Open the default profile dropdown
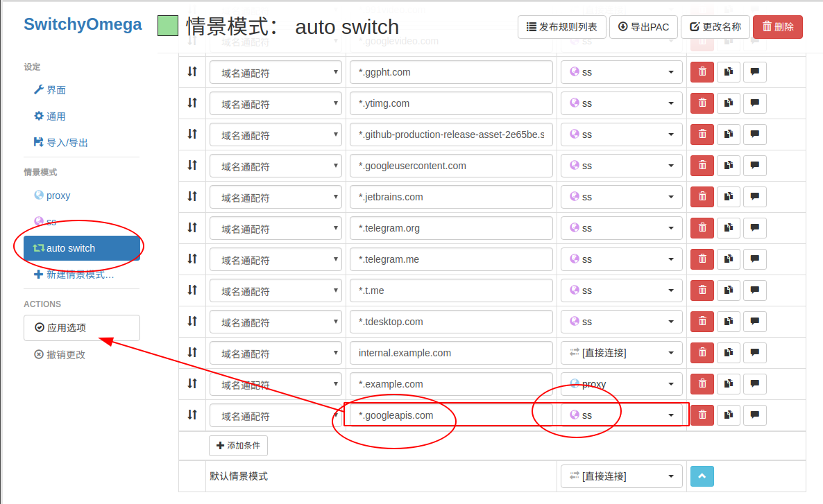The height and width of the screenshot is (504, 823). 622,476
